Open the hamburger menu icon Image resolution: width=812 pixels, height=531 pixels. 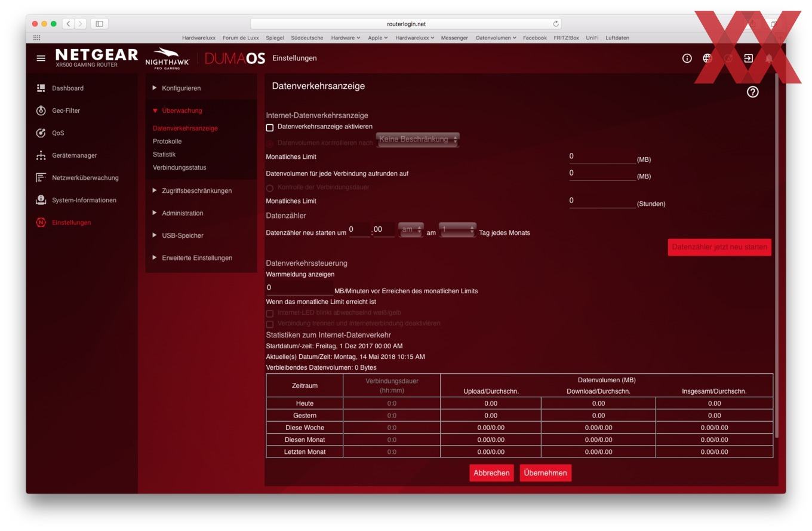(x=41, y=59)
